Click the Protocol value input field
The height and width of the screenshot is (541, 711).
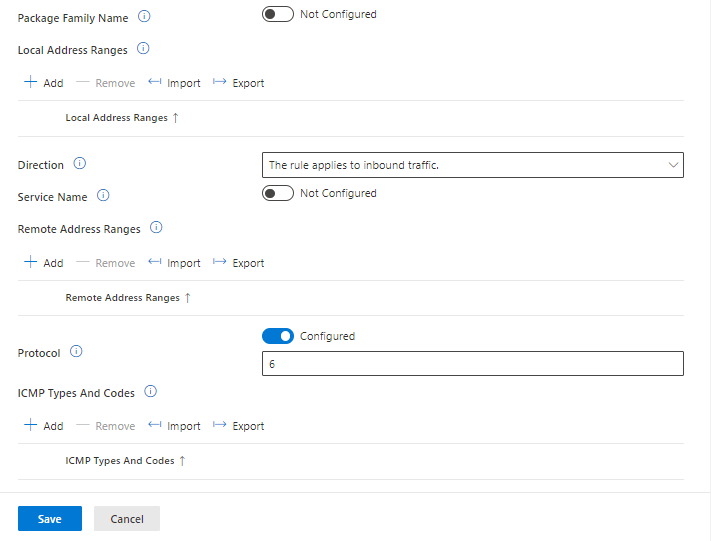(472, 364)
